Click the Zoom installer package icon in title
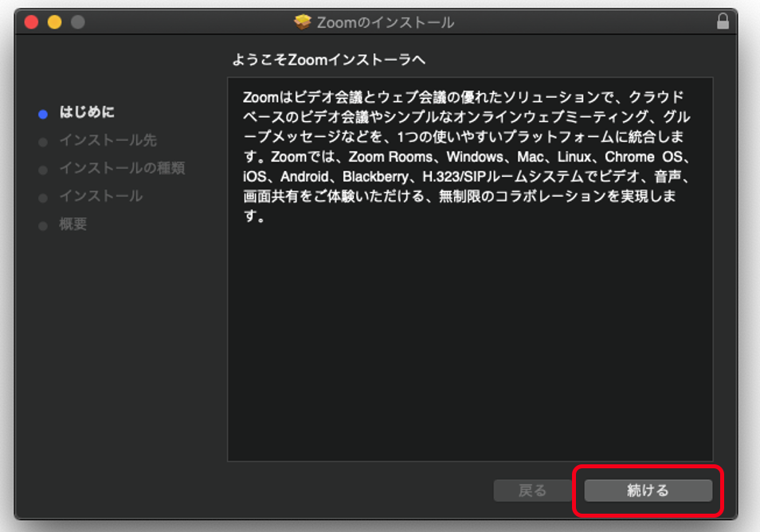Image resolution: width=760 pixels, height=532 pixels. coord(303,22)
